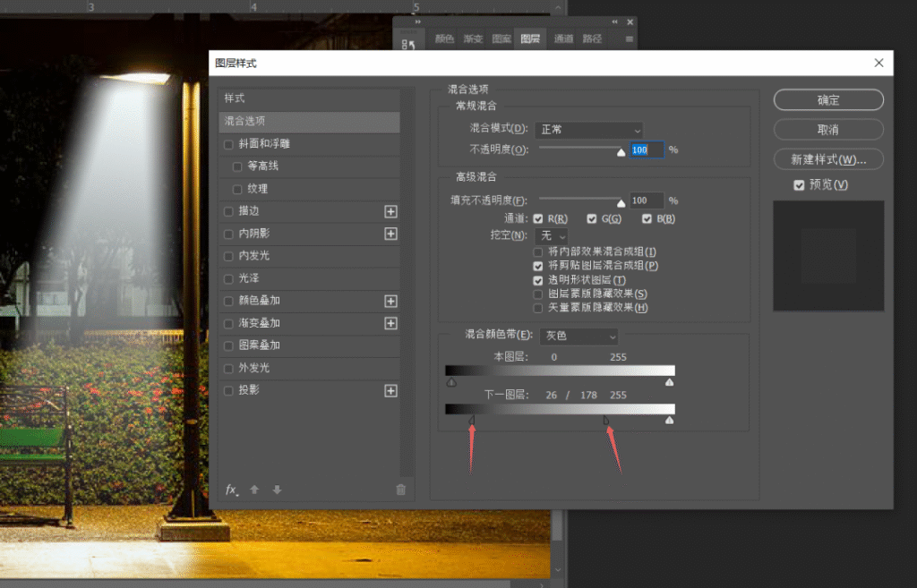The width and height of the screenshot is (917, 588).
Task: Click the 新建样式(W)... button
Action: coord(828,159)
